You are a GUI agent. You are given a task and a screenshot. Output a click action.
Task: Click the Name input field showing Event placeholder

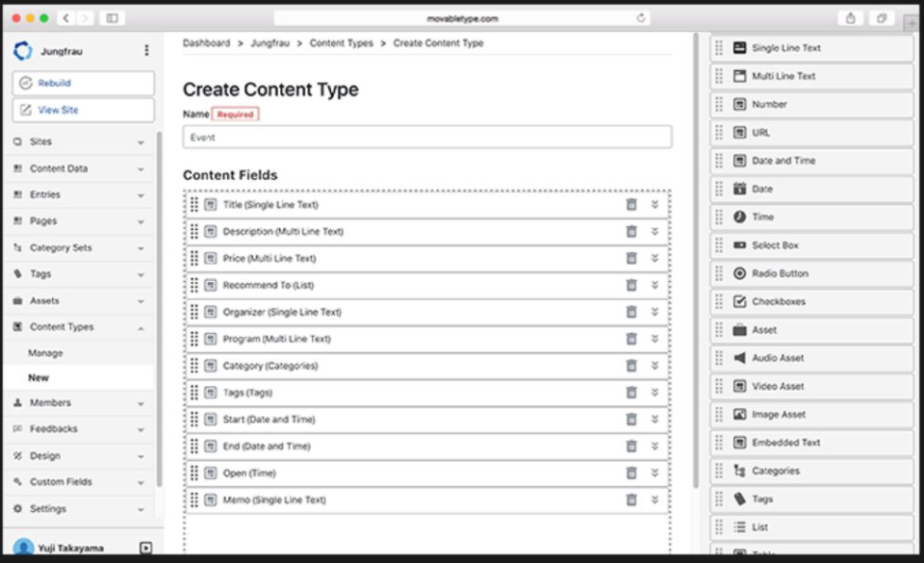[x=426, y=136]
